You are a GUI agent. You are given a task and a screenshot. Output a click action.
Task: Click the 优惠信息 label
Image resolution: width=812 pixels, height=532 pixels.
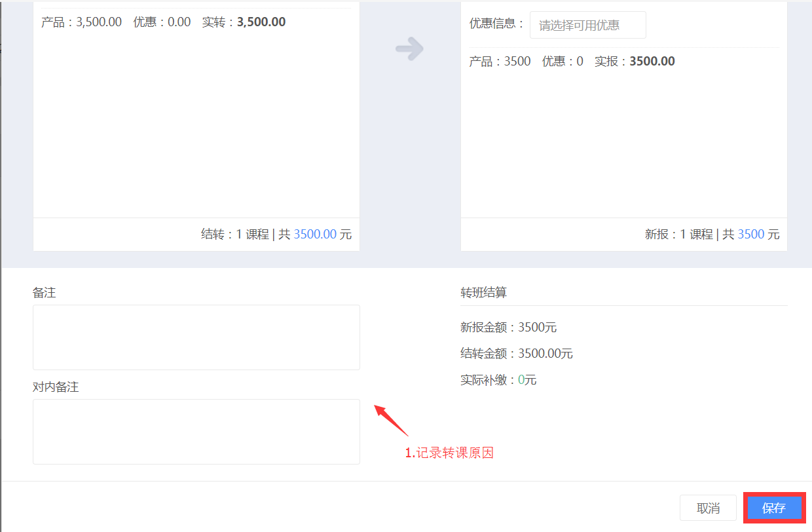497,23
